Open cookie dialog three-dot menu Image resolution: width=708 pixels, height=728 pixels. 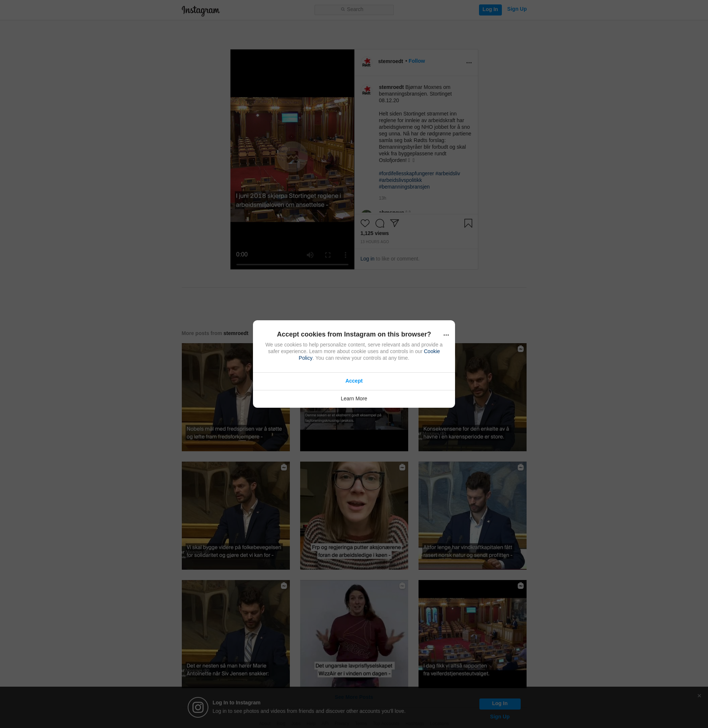point(446,335)
